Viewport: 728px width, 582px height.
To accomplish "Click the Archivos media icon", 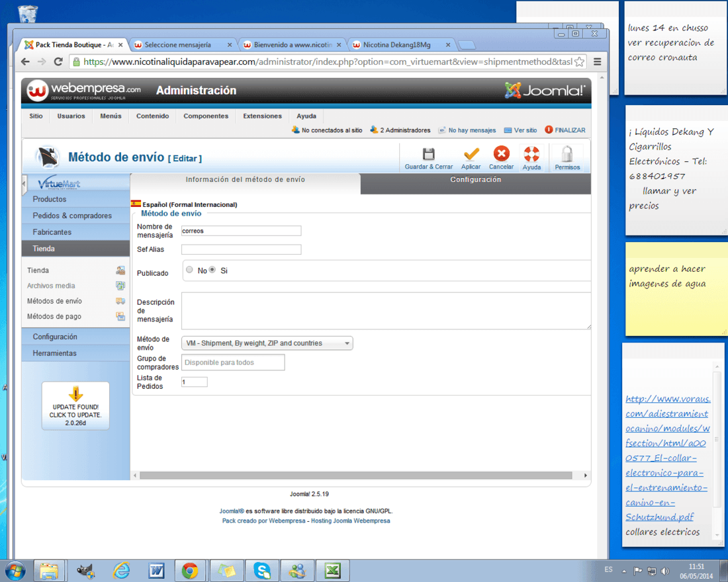I will [120, 286].
